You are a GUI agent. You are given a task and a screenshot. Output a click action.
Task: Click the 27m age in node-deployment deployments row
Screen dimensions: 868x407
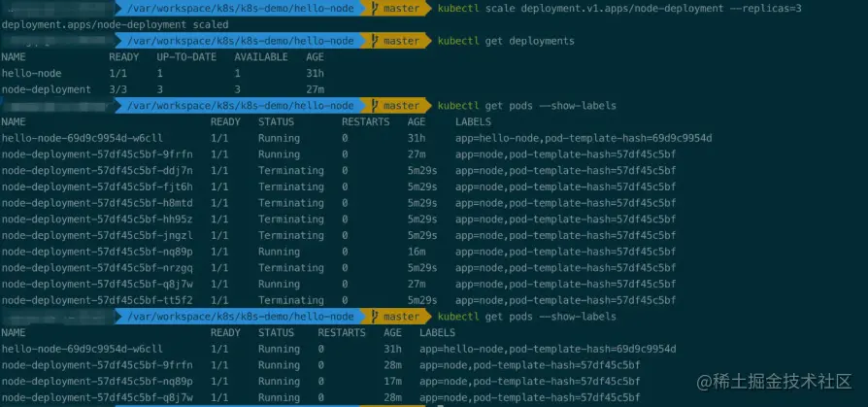click(x=315, y=89)
